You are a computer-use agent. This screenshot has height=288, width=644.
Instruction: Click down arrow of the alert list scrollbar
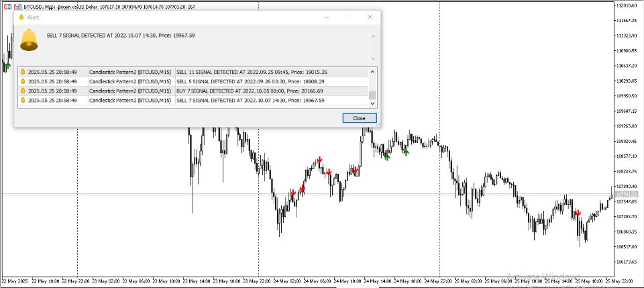pyautogui.click(x=372, y=103)
